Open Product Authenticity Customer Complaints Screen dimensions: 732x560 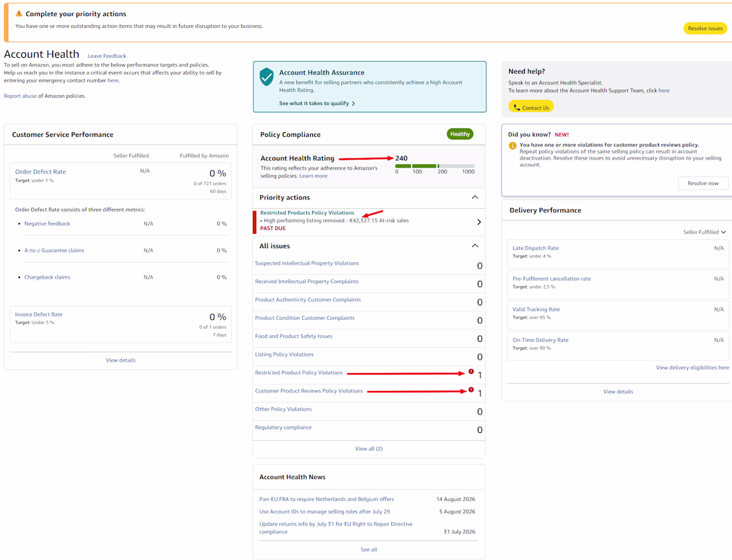tap(307, 299)
